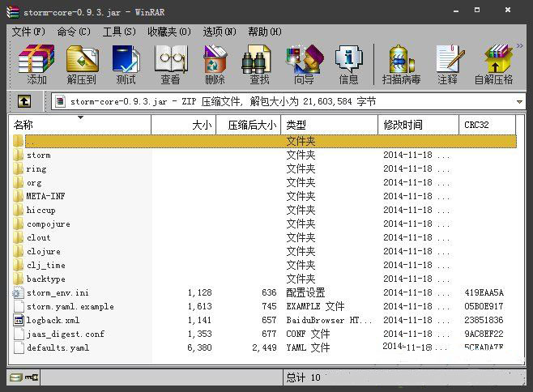Launch the 向导 (Wizard) toolbar icon
Screen dimensions: 533x392
tap(304, 65)
